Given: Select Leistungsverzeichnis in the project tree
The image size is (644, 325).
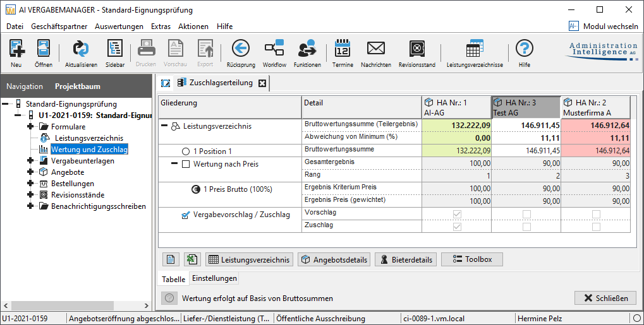Looking at the screenshot, I should [88, 138].
